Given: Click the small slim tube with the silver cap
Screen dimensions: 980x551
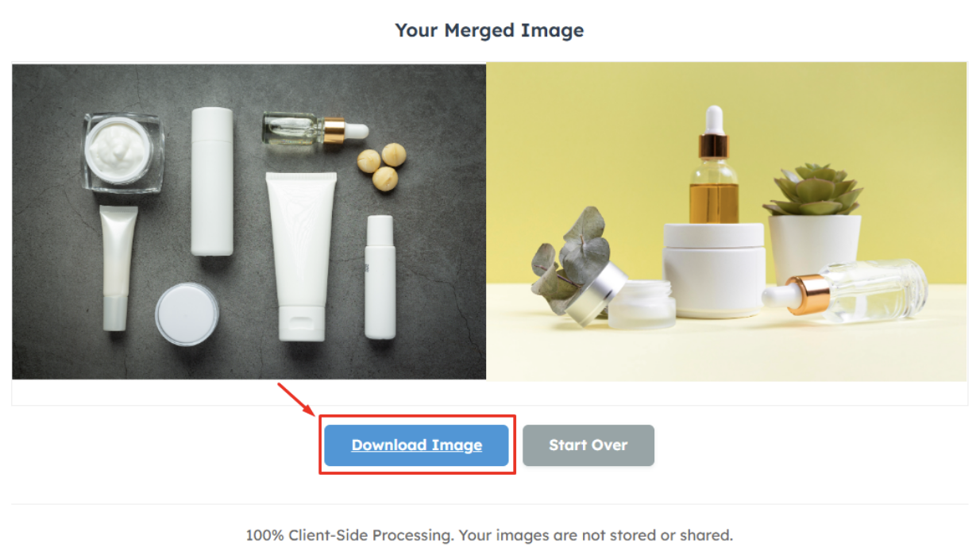Looking at the screenshot, I should [x=117, y=268].
